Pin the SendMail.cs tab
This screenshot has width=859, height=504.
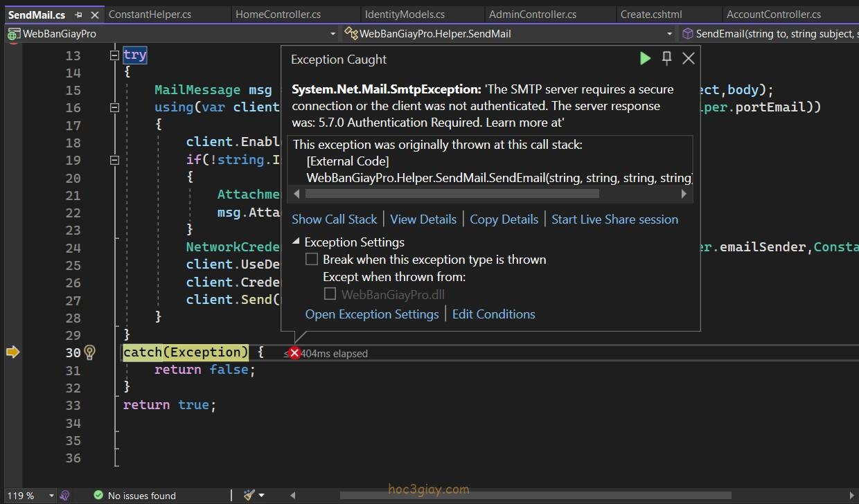[x=78, y=15]
